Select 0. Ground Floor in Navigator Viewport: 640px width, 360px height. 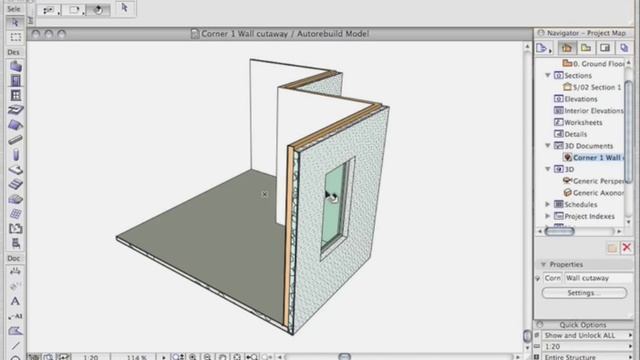[x=593, y=64]
